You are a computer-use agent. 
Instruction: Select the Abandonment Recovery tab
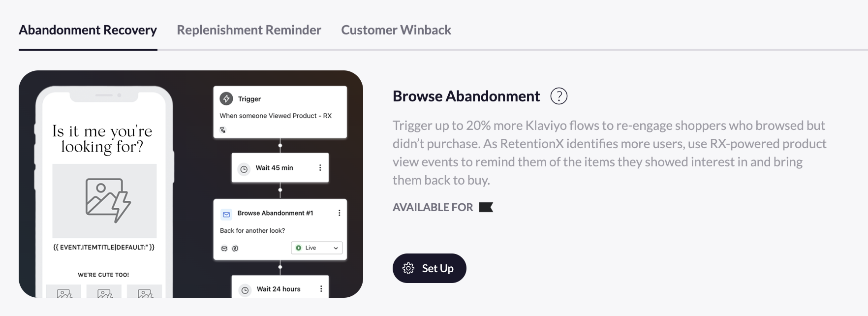click(88, 30)
